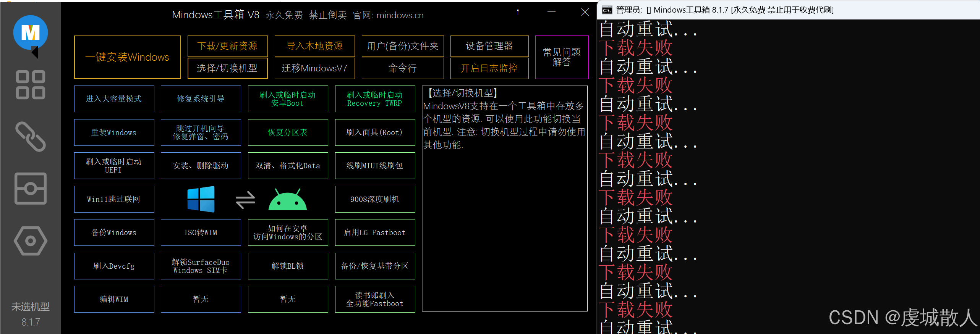The width and height of the screenshot is (980, 334).
Task: Click 跳过开机向导修复弹窗、密码
Action: pos(201,132)
